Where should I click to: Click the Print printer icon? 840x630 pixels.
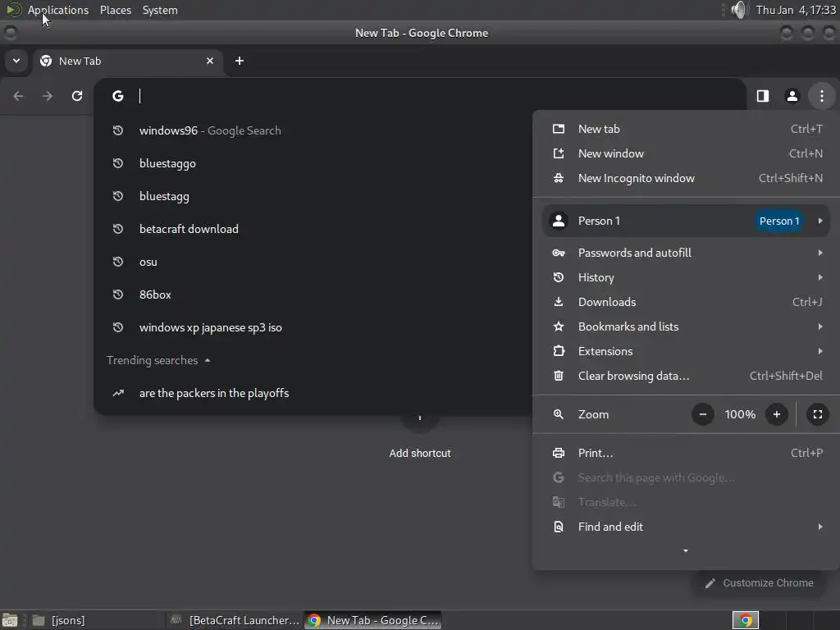558,453
